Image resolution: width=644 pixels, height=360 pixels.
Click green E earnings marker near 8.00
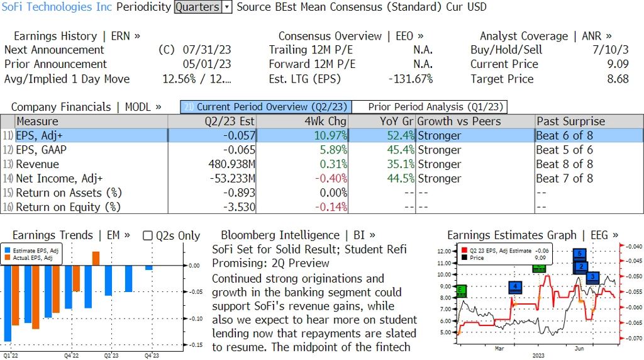pyautogui.click(x=461, y=291)
